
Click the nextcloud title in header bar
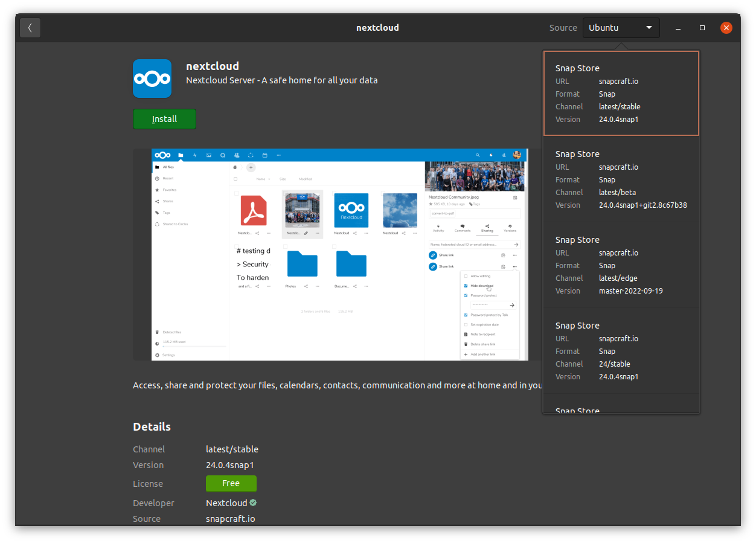377,28
